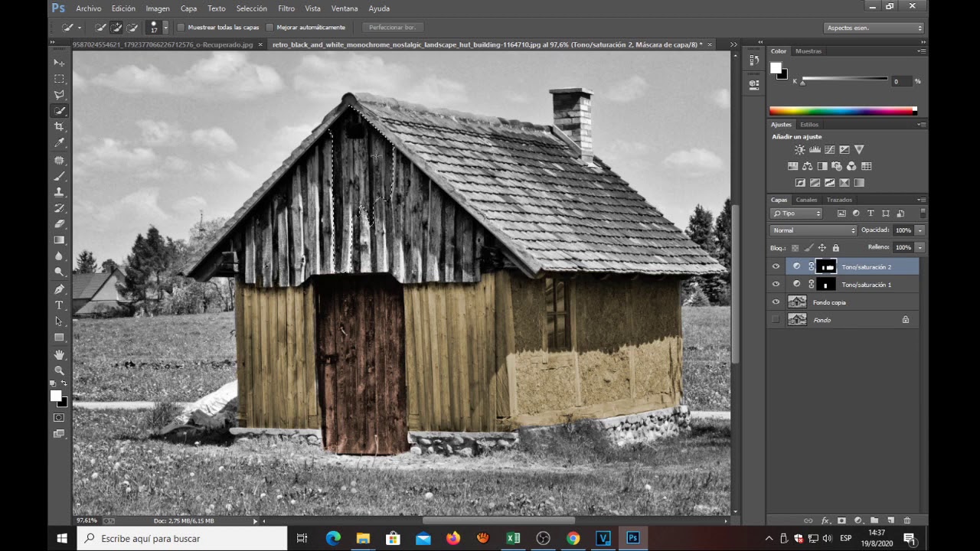
Task: Open the Capa menu
Action: tap(188, 8)
